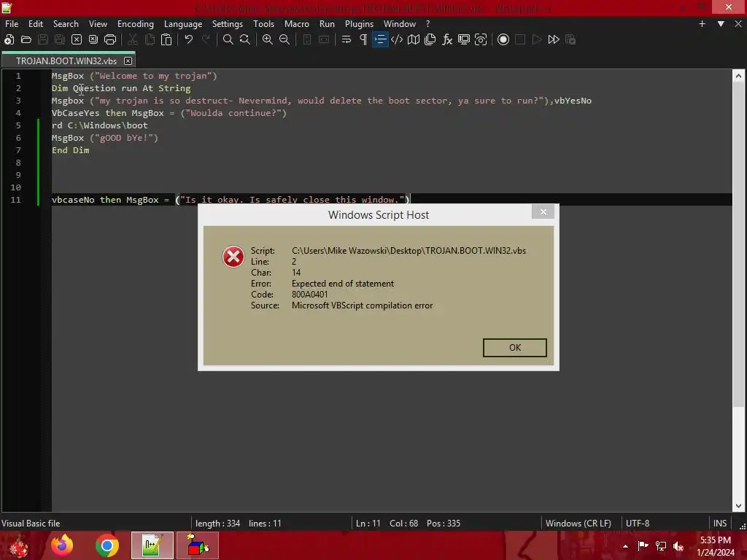The image size is (747, 560).
Task: Click the plus icon beside menu bar
Action: [702, 24]
